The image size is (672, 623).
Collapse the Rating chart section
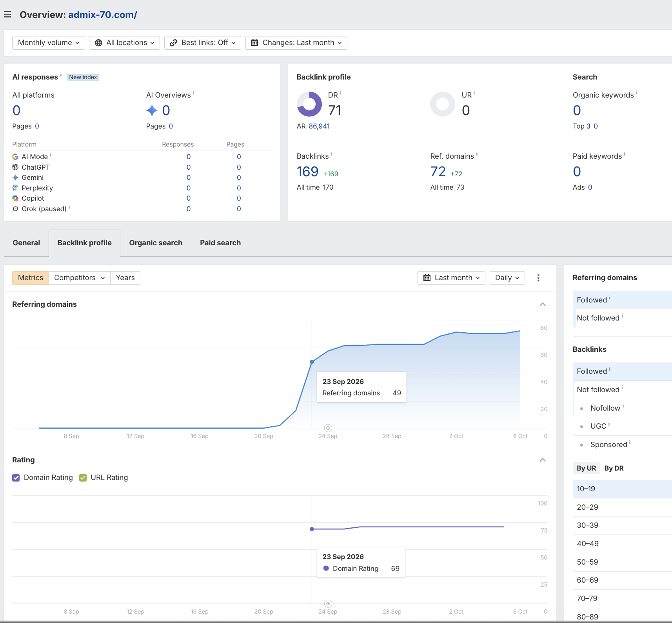pos(543,460)
